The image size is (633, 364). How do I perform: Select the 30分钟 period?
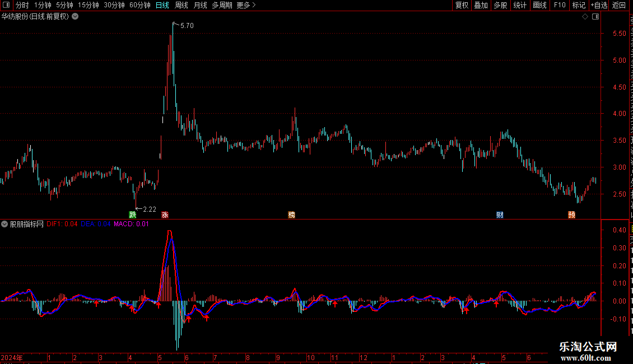coord(114,5)
